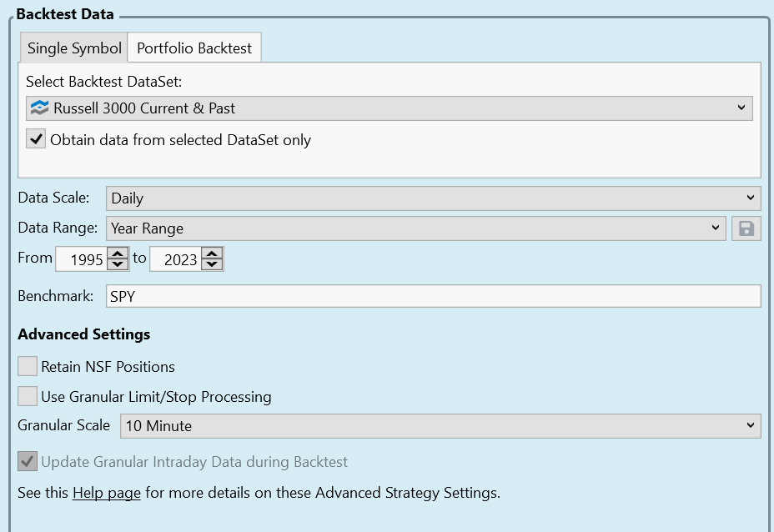
Task: Increase the From year with up arrow
Action: pyautogui.click(x=118, y=253)
